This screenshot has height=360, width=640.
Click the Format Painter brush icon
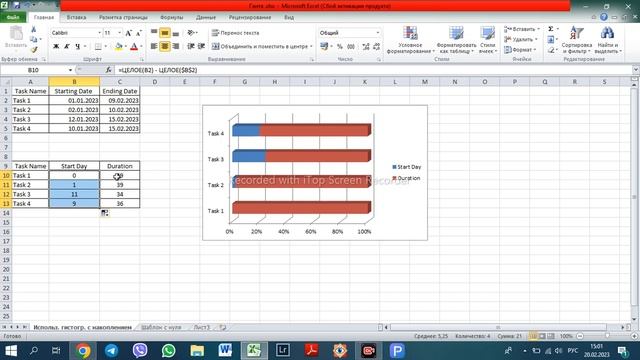34,50
